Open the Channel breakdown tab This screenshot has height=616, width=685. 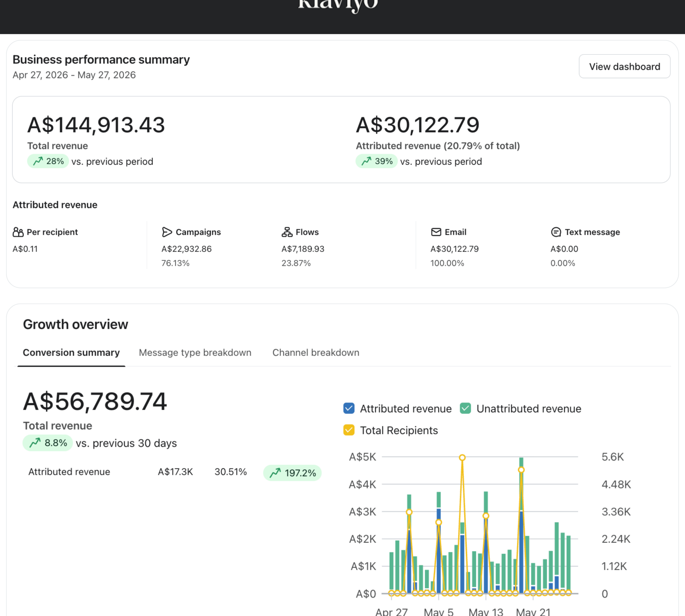click(316, 353)
